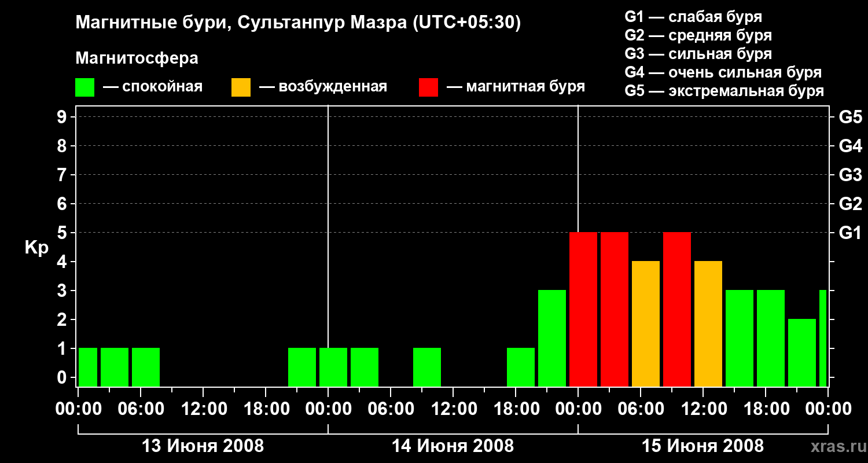The image size is (868, 463).
Task: Click the red Kp 5 bar between the orange bars
Action: point(677,310)
